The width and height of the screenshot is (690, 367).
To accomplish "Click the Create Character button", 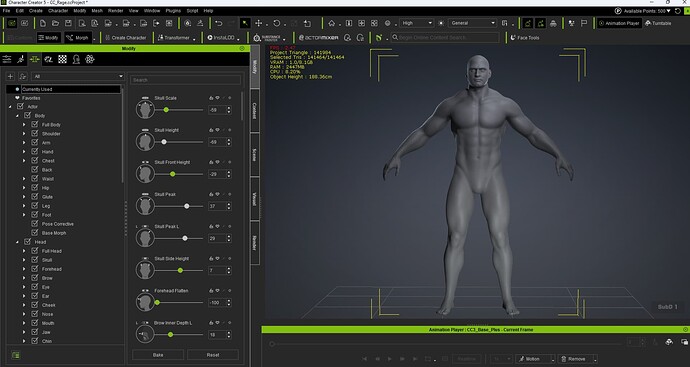I will (125, 38).
